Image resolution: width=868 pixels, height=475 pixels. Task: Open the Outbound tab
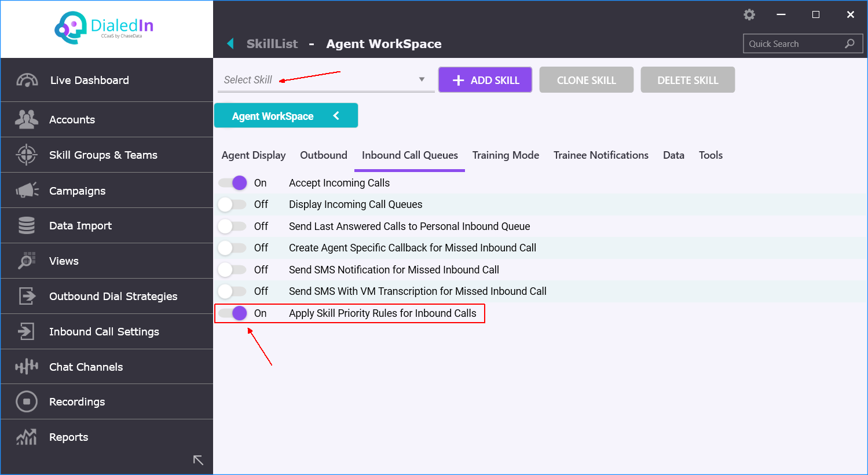323,155
